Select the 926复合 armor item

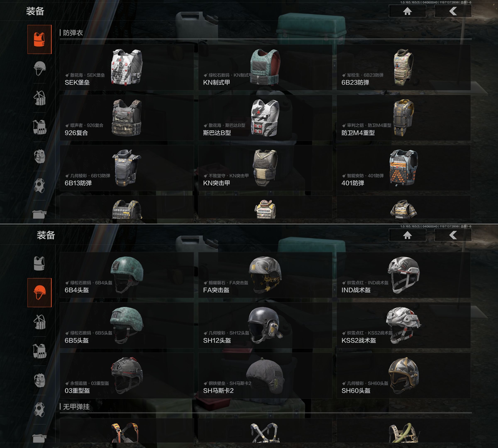point(127,118)
